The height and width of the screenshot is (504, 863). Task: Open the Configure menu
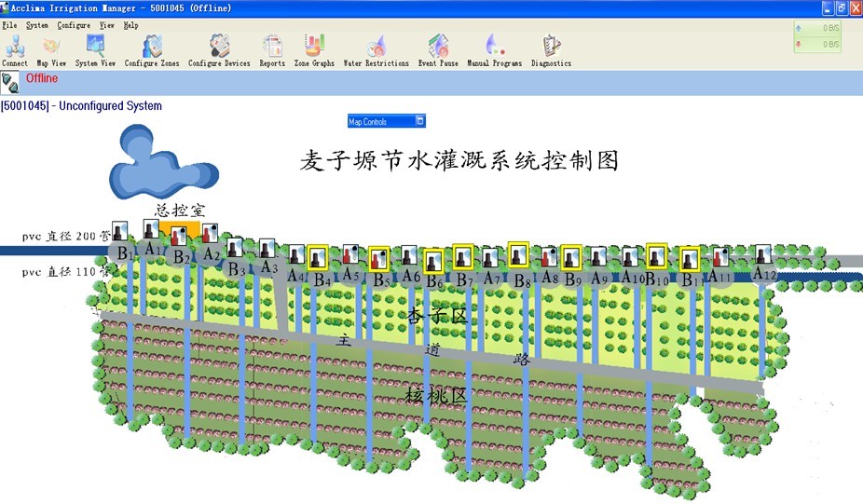(74, 25)
